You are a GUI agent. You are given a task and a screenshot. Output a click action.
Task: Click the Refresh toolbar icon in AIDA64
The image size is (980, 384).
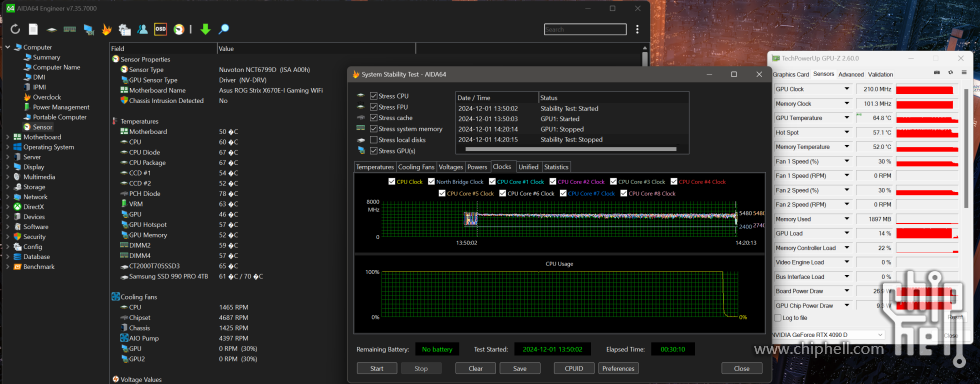16,29
